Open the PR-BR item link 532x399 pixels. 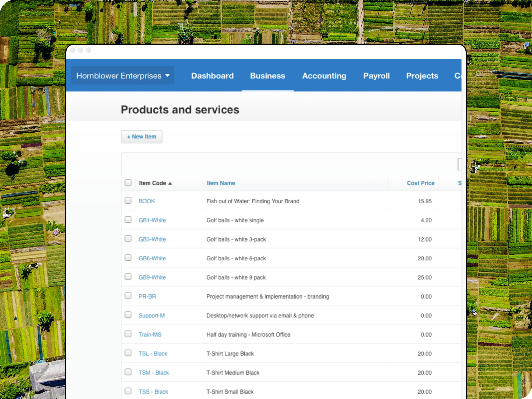tap(147, 297)
